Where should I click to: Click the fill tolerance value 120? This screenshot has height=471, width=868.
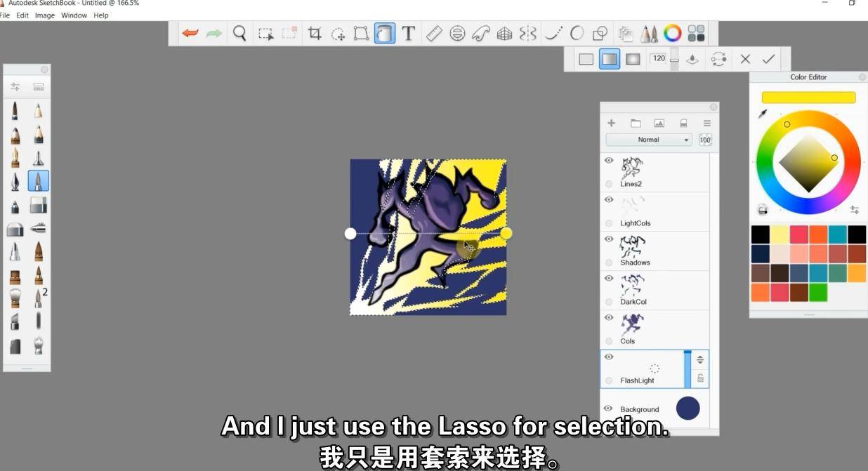659,58
